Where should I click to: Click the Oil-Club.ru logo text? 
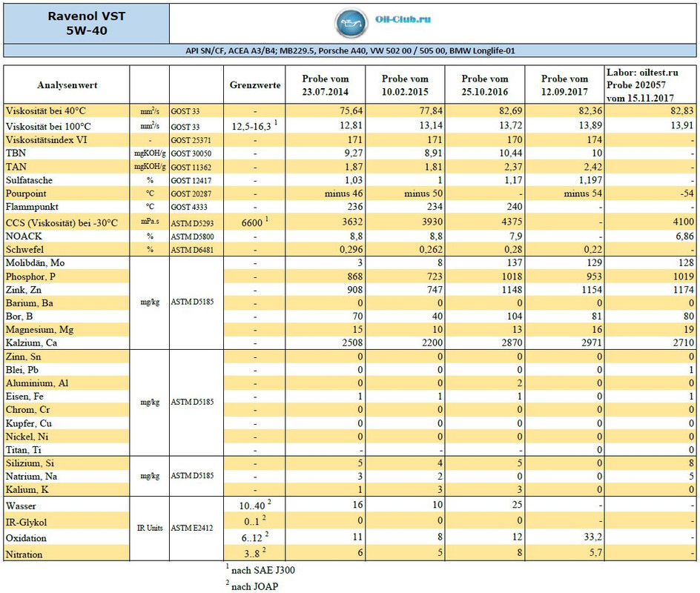pos(403,19)
